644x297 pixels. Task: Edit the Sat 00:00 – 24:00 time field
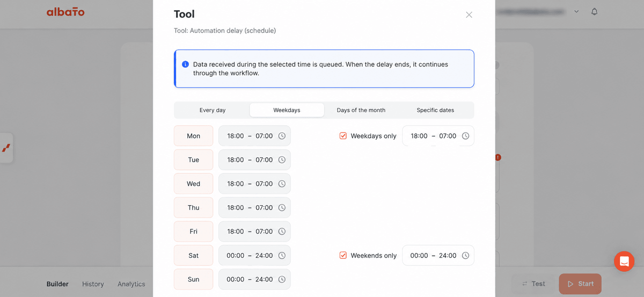pos(254,256)
